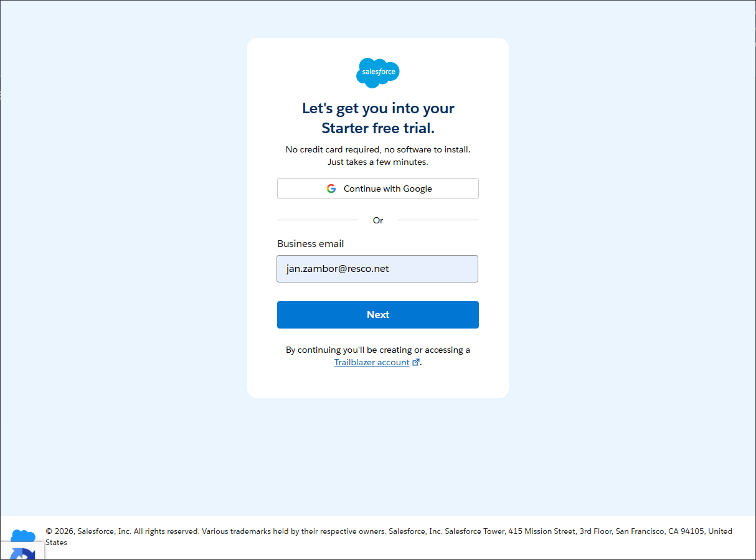This screenshot has height=560, width=756.
Task: Click the Salesforce cloud logo in the footer
Action: point(23,537)
